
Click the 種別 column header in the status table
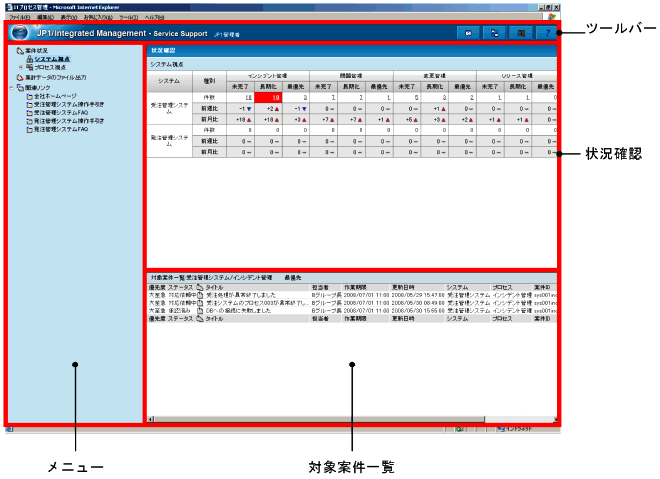click(x=209, y=81)
